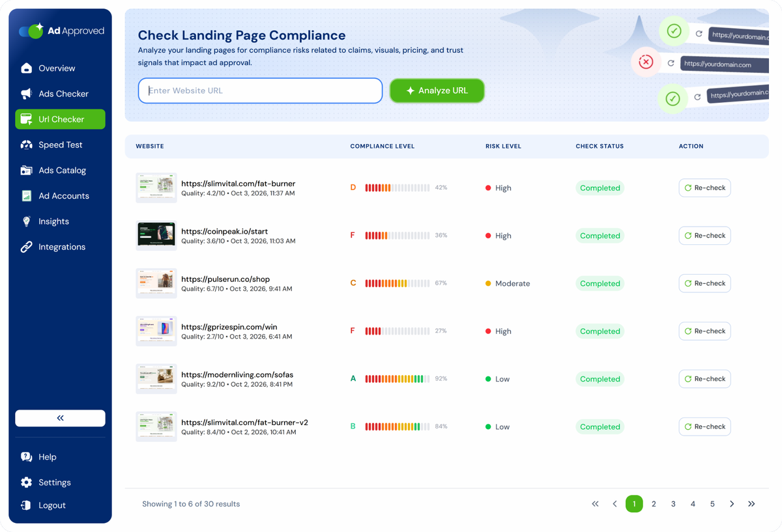Click the https://slimvital.com/fat-burner URL

[238, 184]
